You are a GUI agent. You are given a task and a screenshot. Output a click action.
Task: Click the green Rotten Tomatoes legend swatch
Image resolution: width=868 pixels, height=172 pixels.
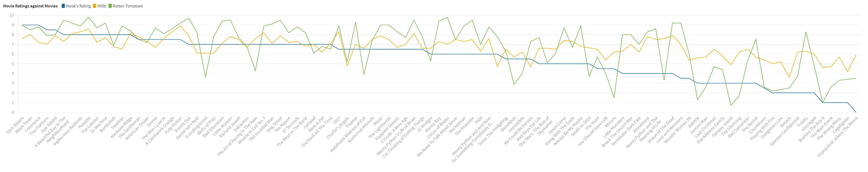click(110, 6)
